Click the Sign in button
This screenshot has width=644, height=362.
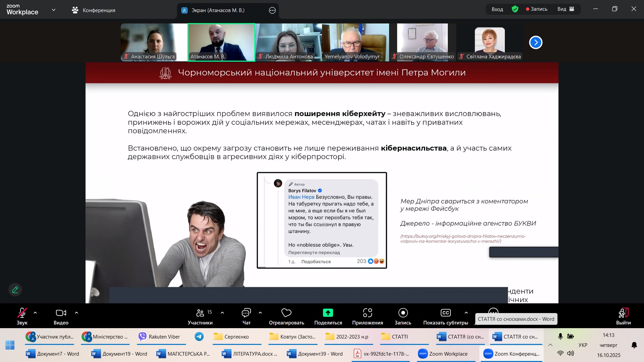[497, 9]
